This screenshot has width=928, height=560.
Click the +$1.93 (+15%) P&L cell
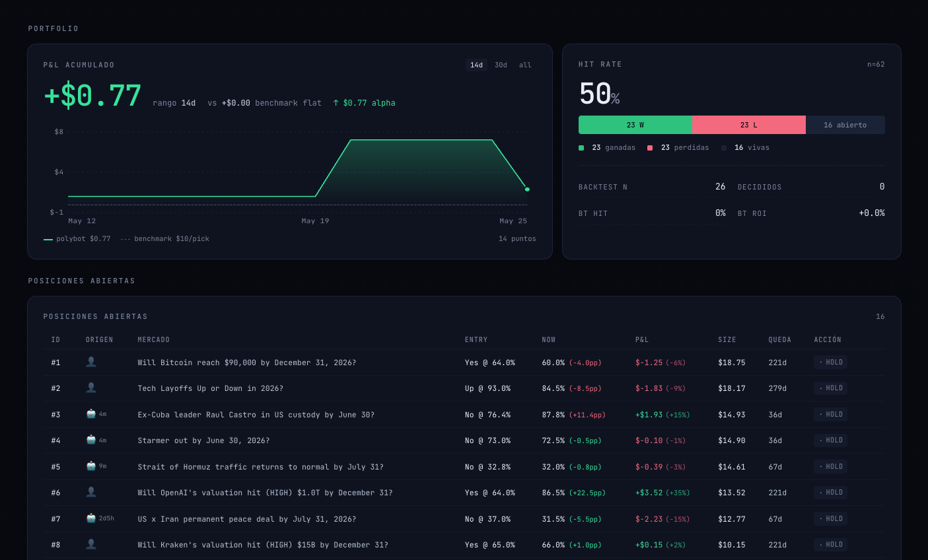[x=662, y=415]
